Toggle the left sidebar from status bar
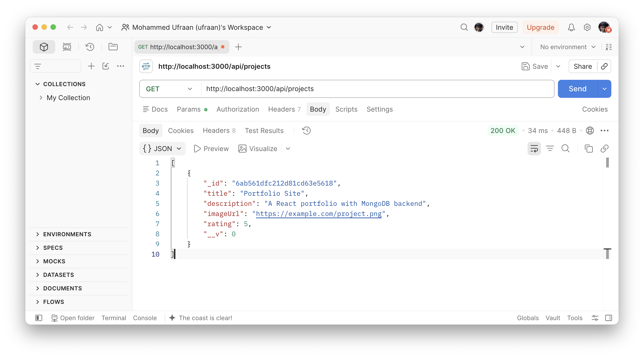Viewport: 644px width, 358px height. 39,318
